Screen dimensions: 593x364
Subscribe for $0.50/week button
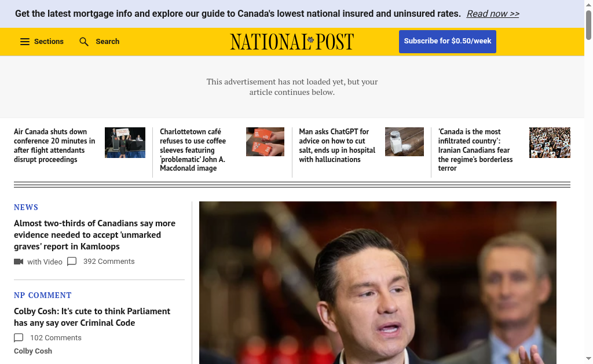coord(448,41)
